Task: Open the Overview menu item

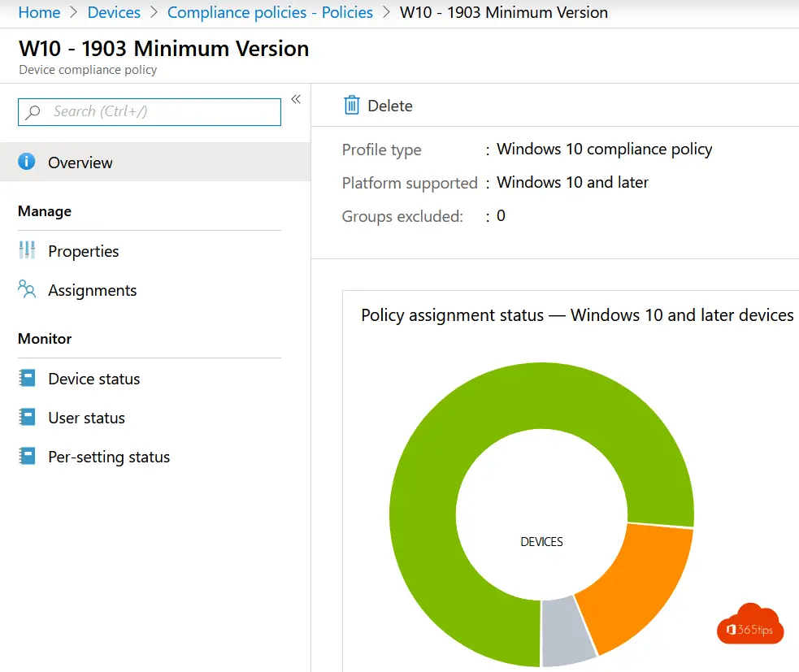Action: (155, 162)
